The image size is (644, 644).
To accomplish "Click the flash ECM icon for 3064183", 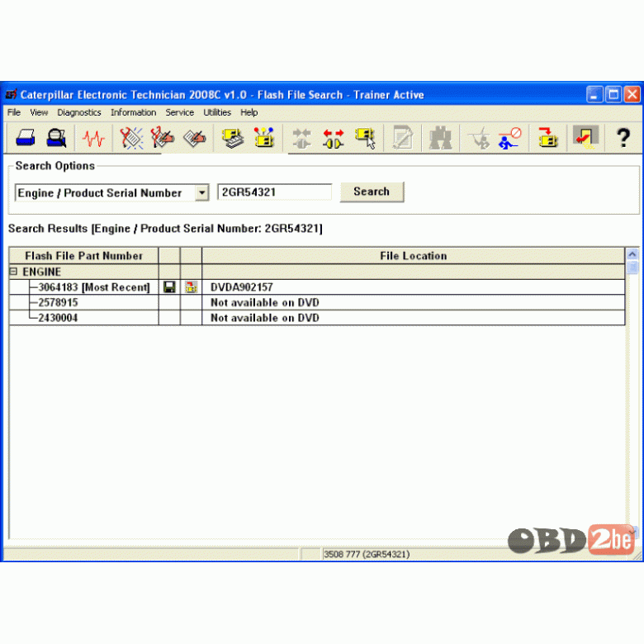I will point(191,287).
